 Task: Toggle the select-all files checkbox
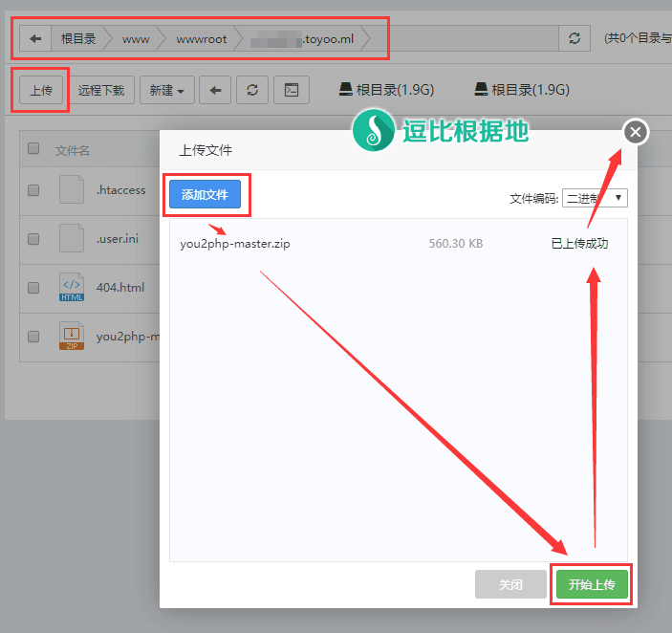[x=33, y=148]
